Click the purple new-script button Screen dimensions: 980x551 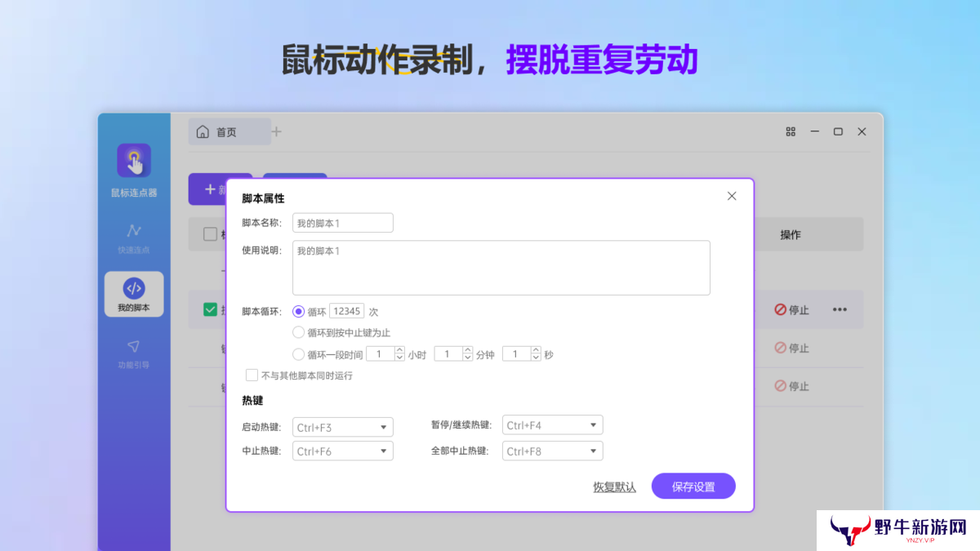[207, 189]
